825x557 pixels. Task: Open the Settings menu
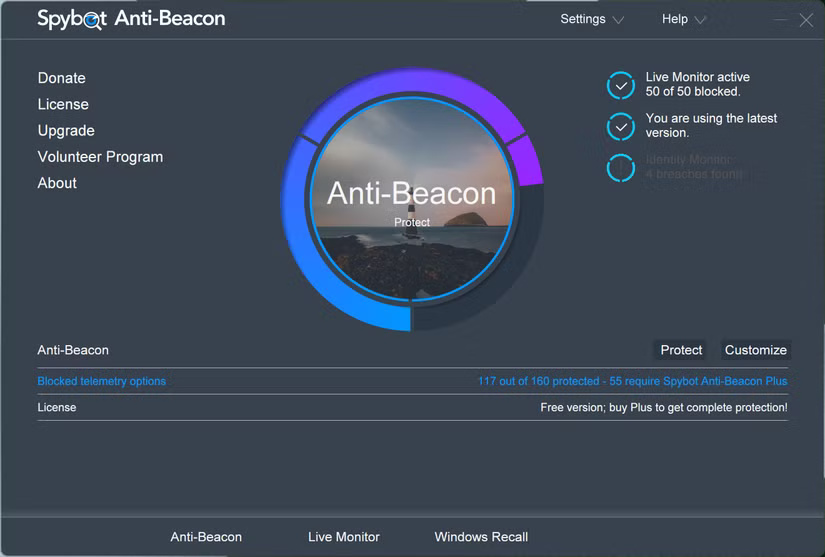pyautogui.click(x=583, y=19)
